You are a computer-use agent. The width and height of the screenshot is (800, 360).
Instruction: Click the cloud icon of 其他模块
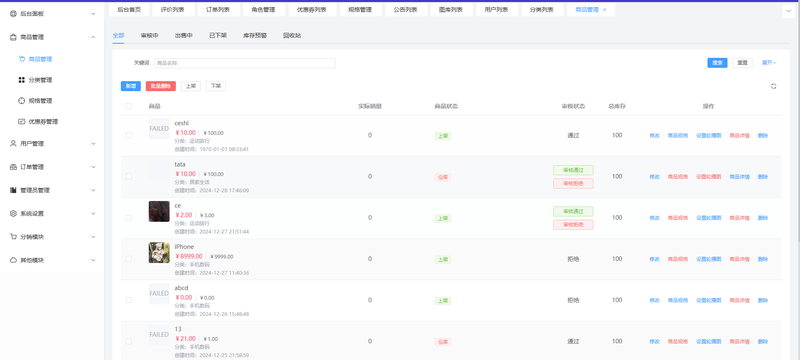tap(13, 260)
